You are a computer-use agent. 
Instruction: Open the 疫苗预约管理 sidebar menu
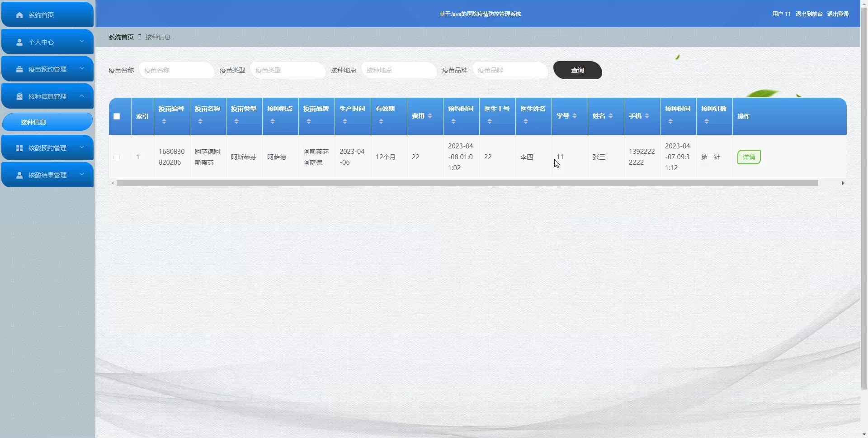coord(47,69)
